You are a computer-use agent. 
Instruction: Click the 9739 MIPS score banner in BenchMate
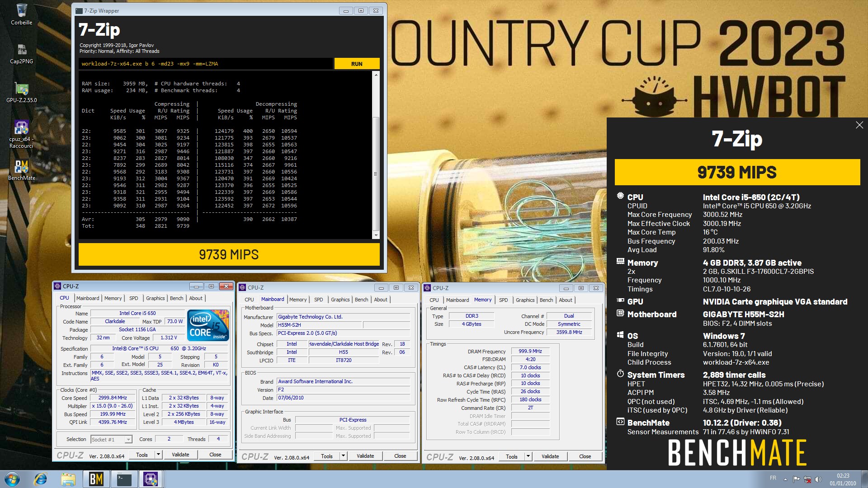tap(737, 172)
